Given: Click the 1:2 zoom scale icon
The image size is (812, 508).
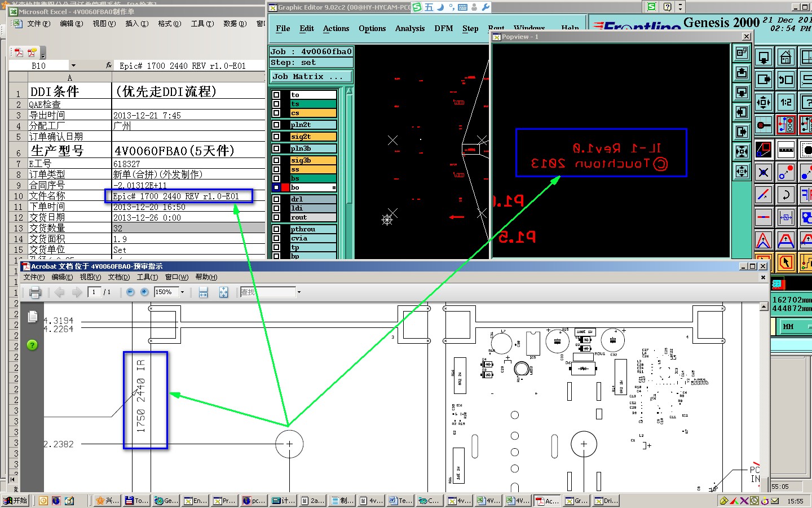Looking at the screenshot, I should [x=785, y=102].
